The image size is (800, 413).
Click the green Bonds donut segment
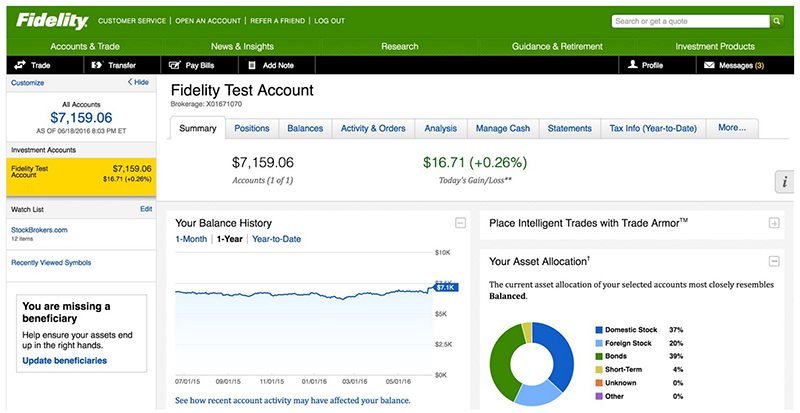click(500, 362)
